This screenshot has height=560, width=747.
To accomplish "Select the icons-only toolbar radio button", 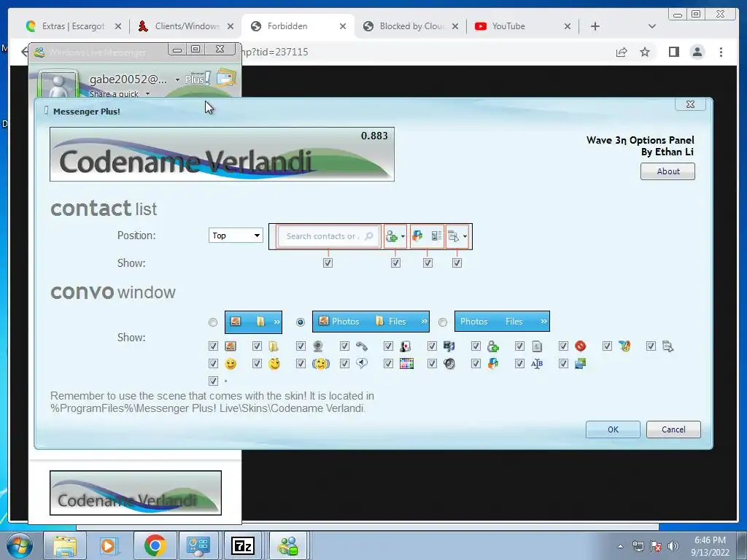I will point(213,322).
